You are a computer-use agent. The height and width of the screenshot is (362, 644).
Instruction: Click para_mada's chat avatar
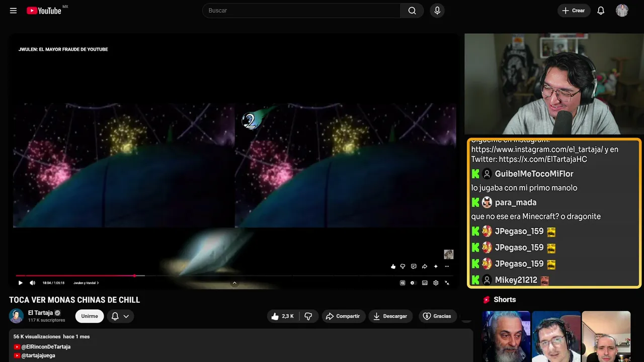pyautogui.click(x=487, y=203)
